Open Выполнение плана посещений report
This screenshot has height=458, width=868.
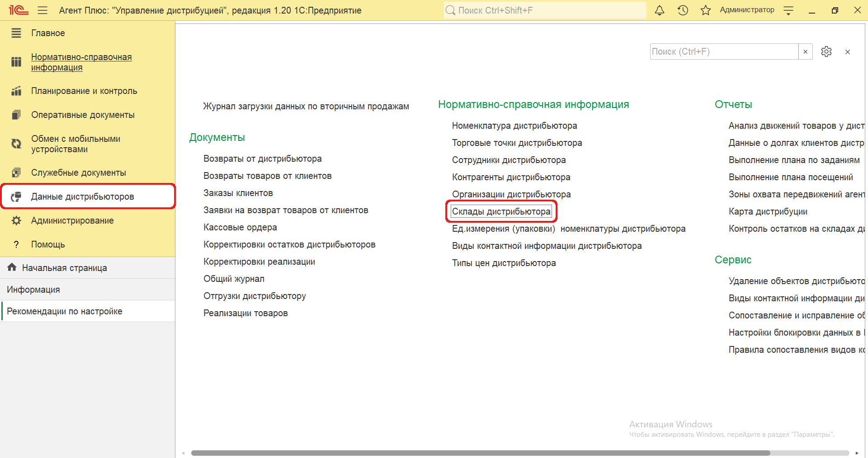(x=791, y=177)
